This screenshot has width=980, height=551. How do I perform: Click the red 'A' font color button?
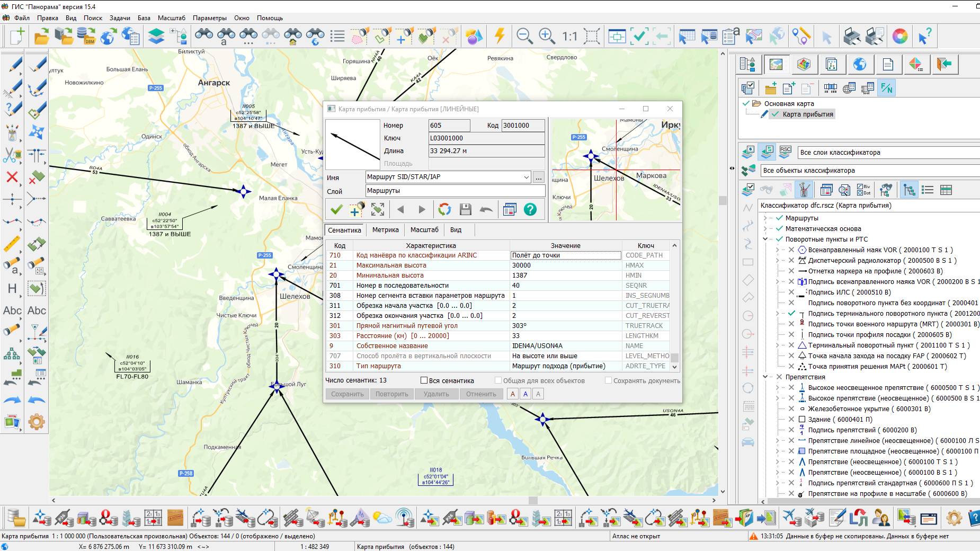coord(512,394)
